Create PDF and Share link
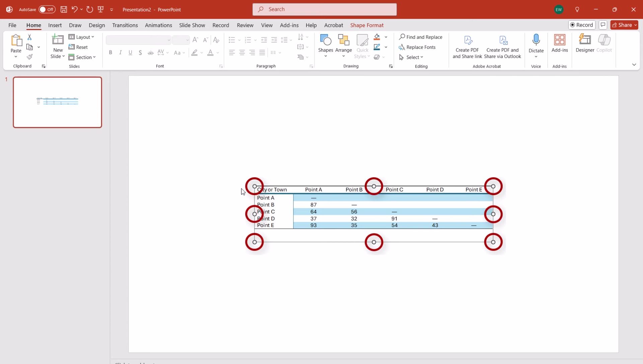This screenshot has height=364, width=643. point(467,47)
